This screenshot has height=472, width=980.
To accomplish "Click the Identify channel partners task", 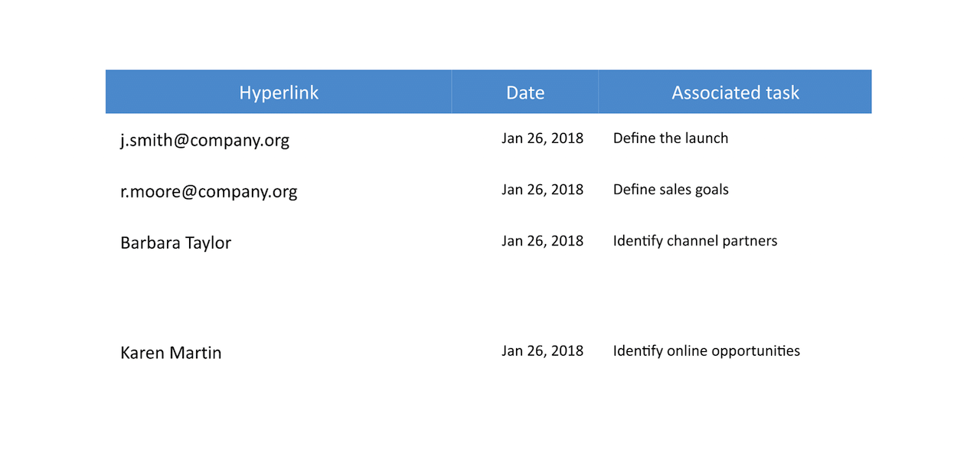I will pyautogui.click(x=695, y=241).
